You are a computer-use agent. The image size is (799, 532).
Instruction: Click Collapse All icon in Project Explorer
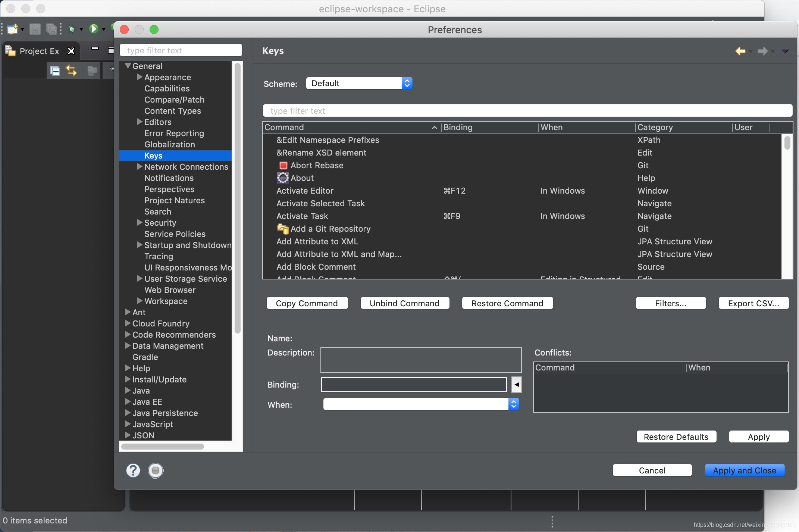[x=55, y=71]
